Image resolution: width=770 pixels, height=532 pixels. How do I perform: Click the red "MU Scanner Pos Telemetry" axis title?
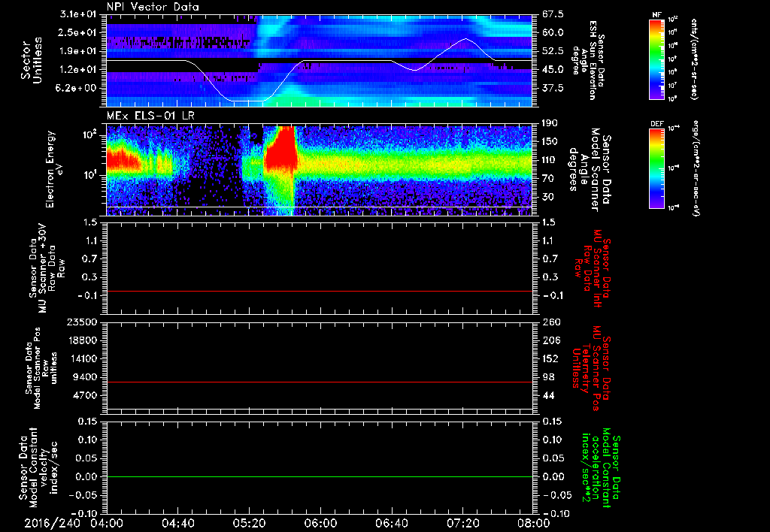(x=593, y=368)
